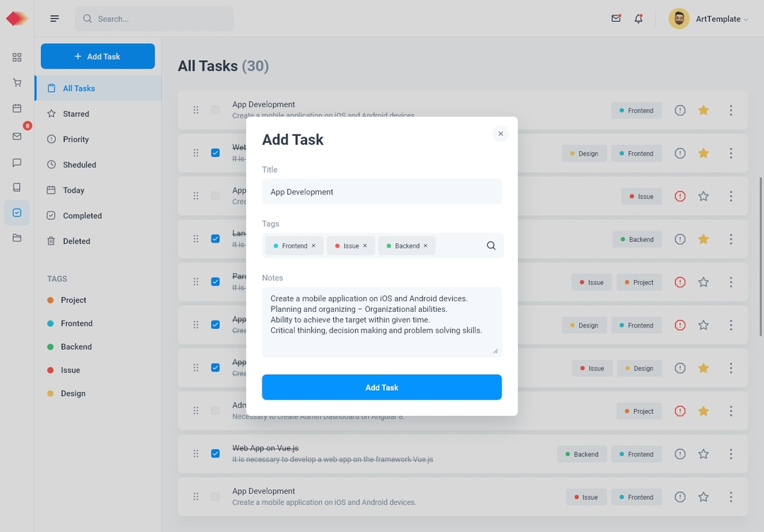This screenshot has height=532, width=764.
Task: Open the folder icon in left sidebar
Action: pos(17,238)
